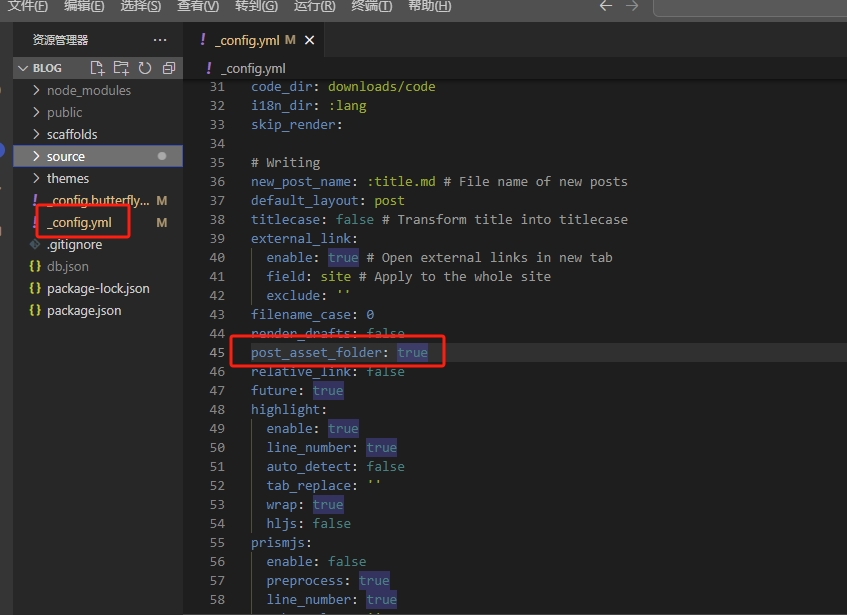This screenshot has height=615, width=847.
Task: Collapse the BLOG section chevron
Action: (x=23, y=68)
